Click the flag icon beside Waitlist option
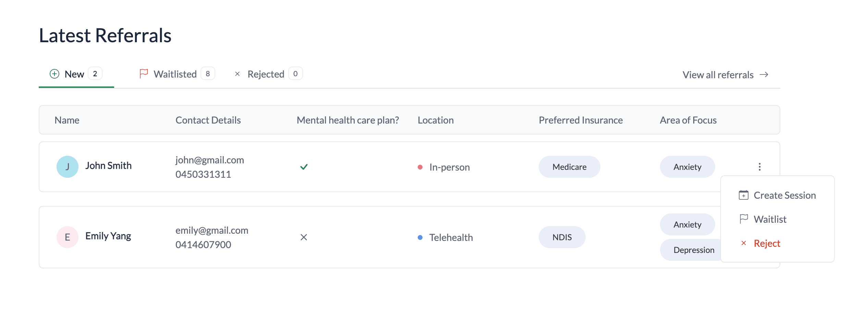Viewport: 868px width, 314px height. [744, 219]
